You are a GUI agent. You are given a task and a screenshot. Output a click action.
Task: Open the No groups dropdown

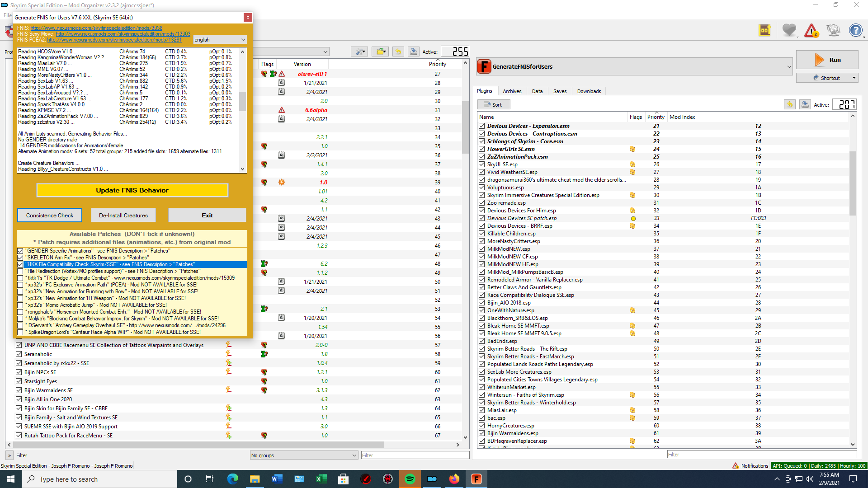point(304,455)
